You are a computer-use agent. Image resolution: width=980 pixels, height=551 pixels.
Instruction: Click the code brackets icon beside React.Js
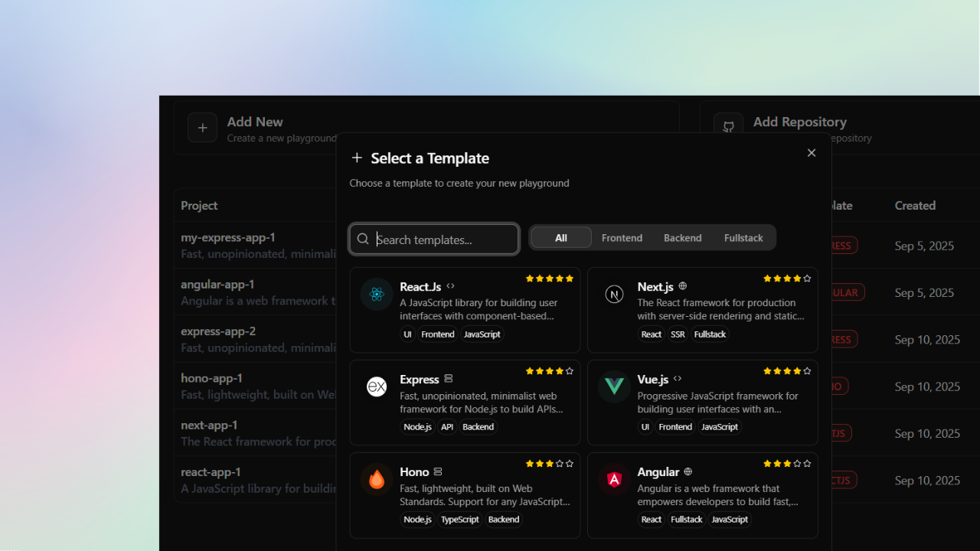[449, 286]
